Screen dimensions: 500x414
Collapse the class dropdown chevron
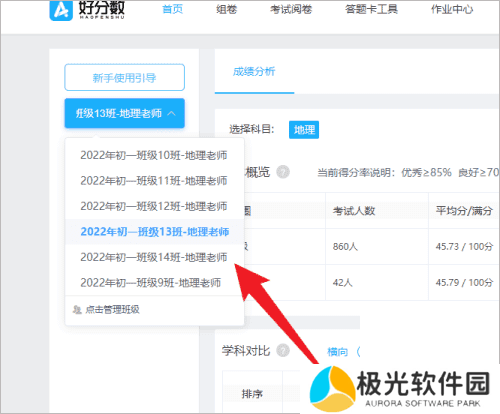(172, 113)
